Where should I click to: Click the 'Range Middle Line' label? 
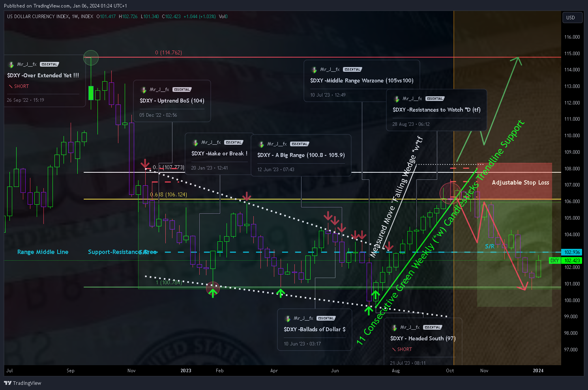click(43, 252)
